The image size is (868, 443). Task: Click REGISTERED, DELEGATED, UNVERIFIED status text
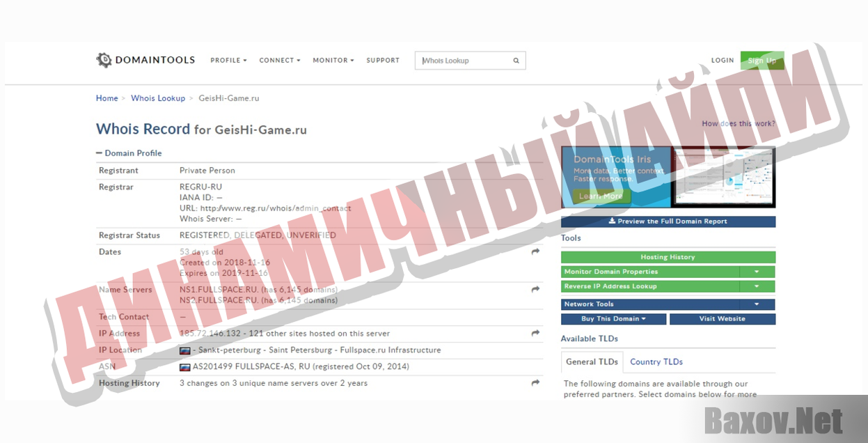258,235
